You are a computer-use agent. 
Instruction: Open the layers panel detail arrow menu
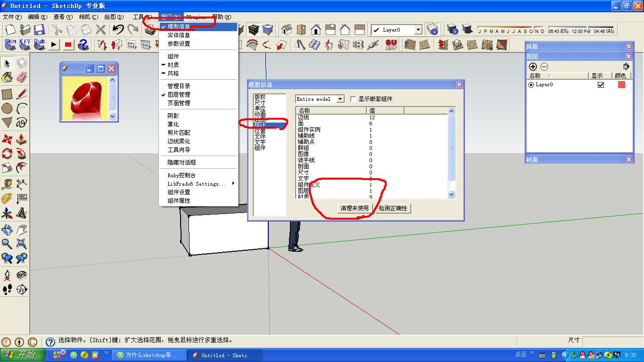click(x=626, y=66)
